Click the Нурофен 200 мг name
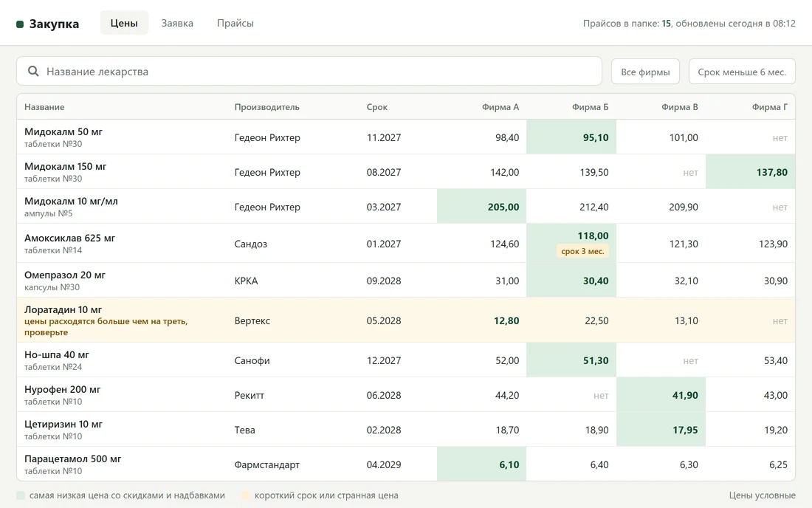The height and width of the screenshot is (508, 812). 62,389
